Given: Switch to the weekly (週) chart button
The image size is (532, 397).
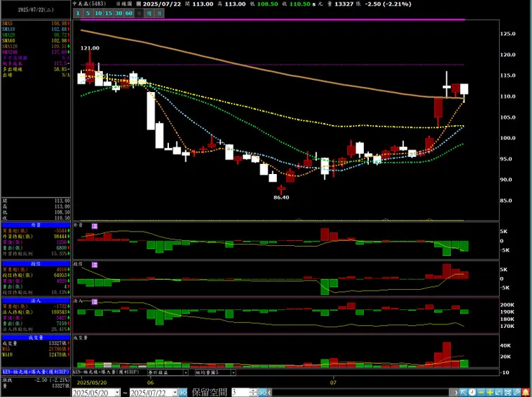Looking at the screenshot, I should tap(149, 13).
